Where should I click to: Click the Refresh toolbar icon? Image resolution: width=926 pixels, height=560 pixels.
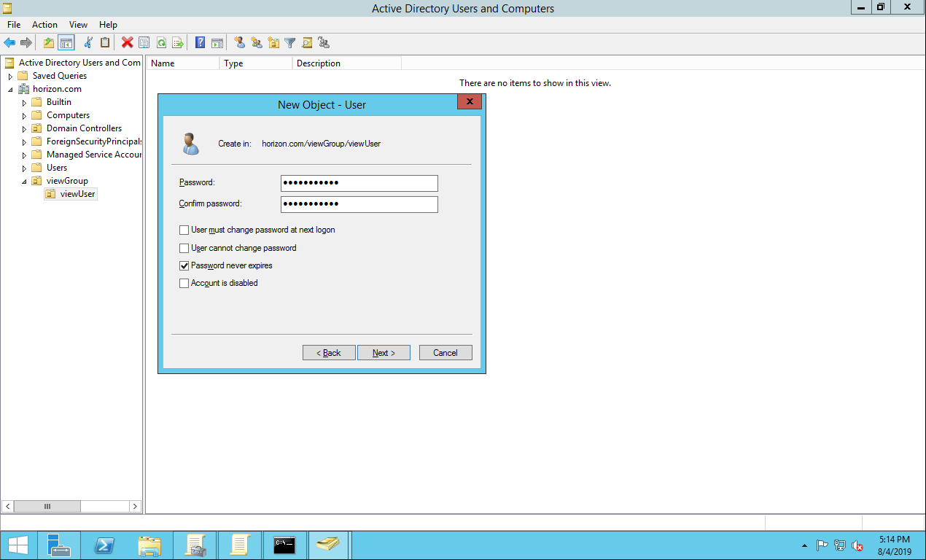coord(161,43)
